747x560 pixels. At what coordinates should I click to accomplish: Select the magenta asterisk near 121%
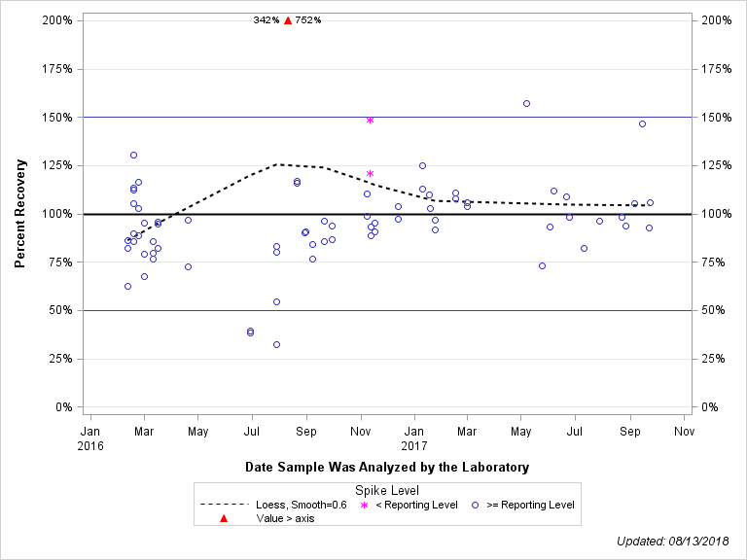coord(371,174)
